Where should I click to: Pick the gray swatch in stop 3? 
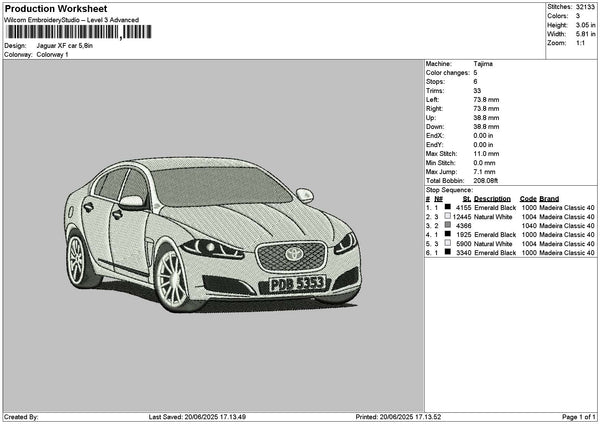[x=447, y=225]
